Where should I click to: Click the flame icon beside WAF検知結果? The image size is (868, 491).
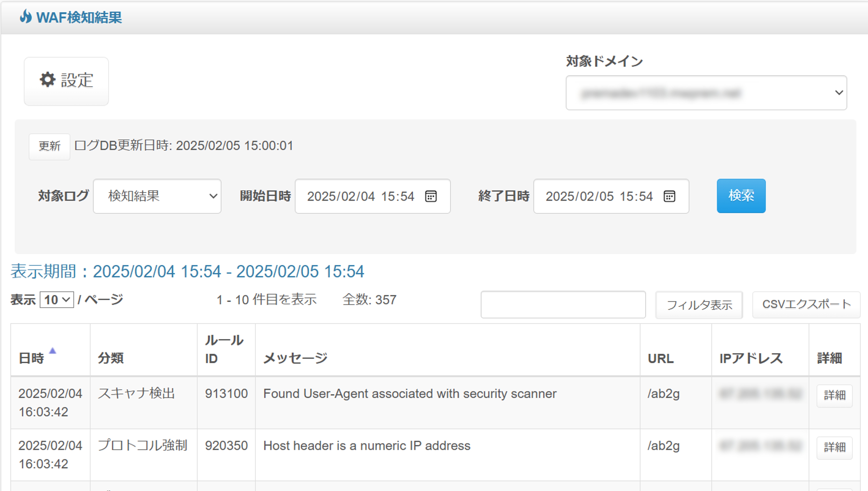click(x=26, y=16)
